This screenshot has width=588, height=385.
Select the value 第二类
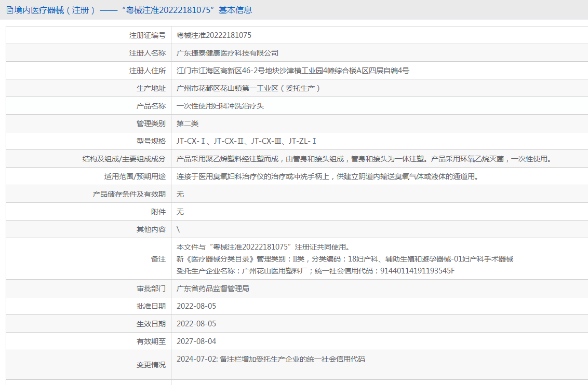click(188, 123)
